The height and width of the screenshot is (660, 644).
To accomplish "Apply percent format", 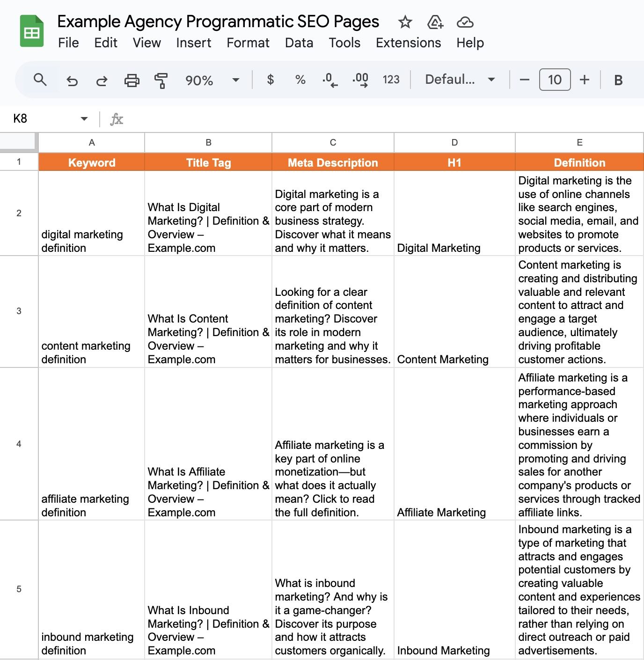I will click(300, 80).
